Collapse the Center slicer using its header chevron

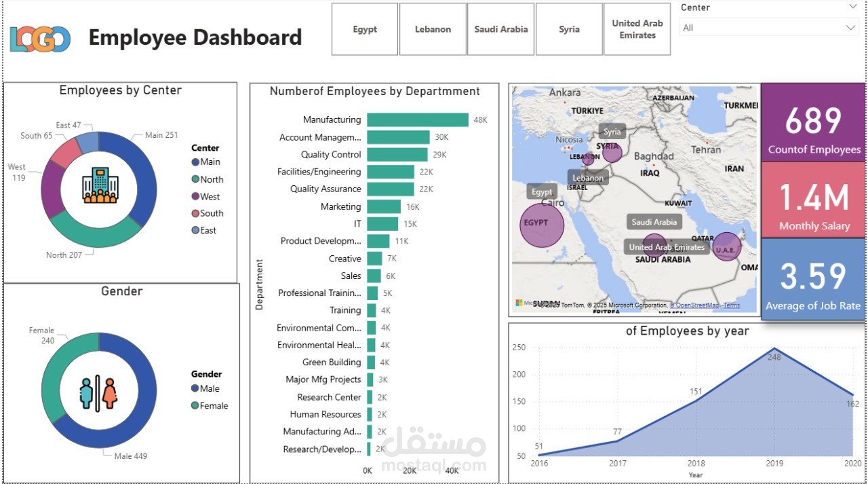(x=854, y=7)
